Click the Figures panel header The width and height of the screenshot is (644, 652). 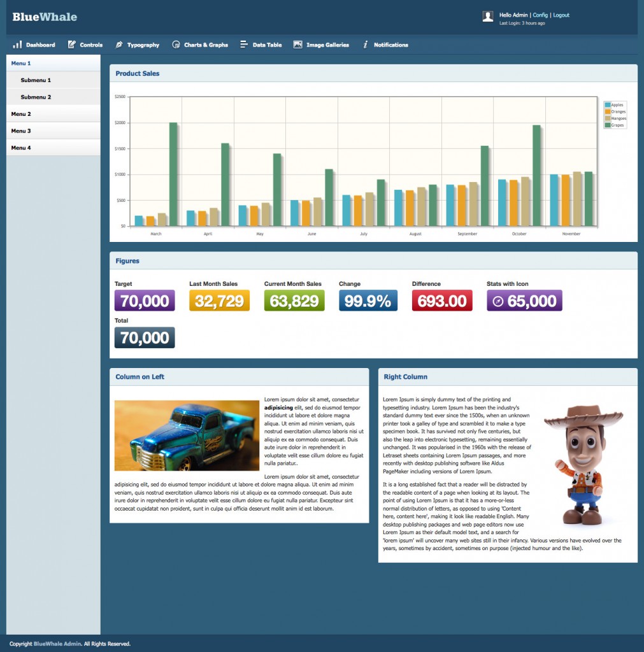[x=373, y=260]
